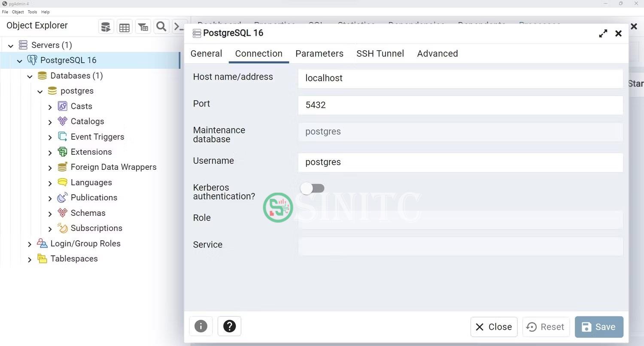Switch to the General tab

207,54
